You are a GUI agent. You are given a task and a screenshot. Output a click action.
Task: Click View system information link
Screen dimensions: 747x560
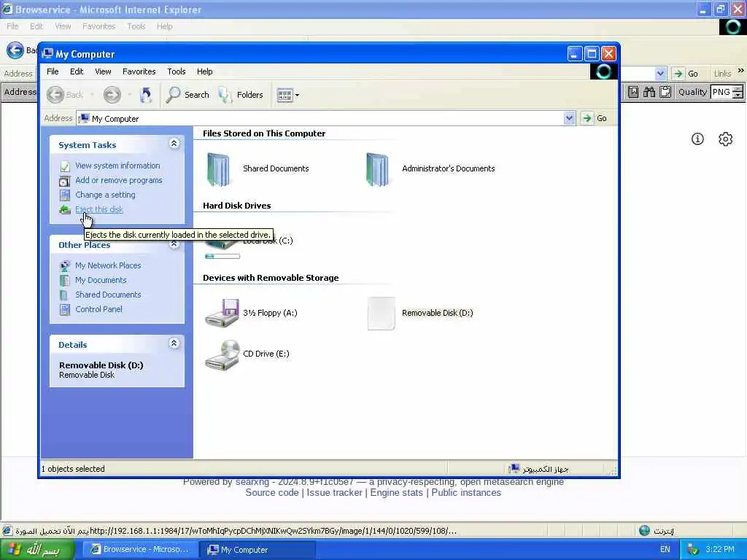pyautogui.click(x=117, y=166)
